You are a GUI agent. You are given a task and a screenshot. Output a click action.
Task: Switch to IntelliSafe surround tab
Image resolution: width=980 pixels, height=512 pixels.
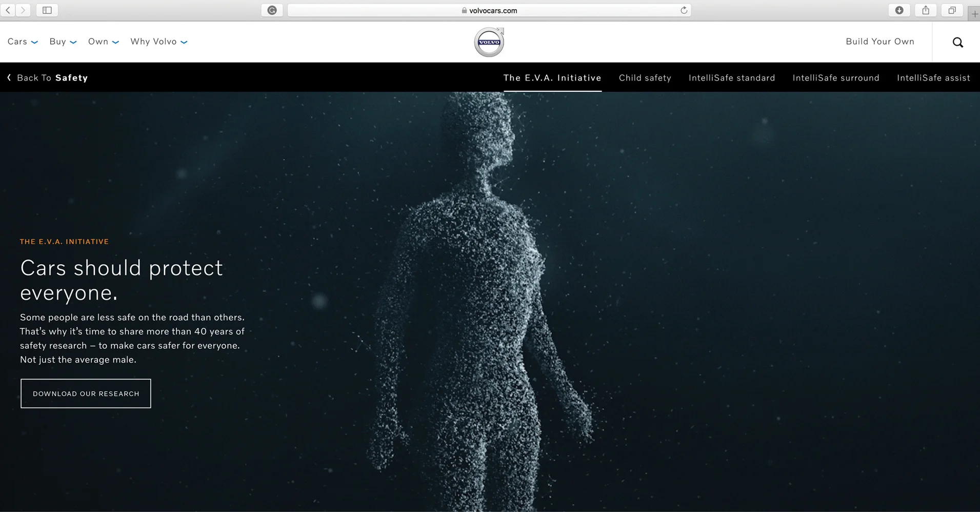[836, 77]
